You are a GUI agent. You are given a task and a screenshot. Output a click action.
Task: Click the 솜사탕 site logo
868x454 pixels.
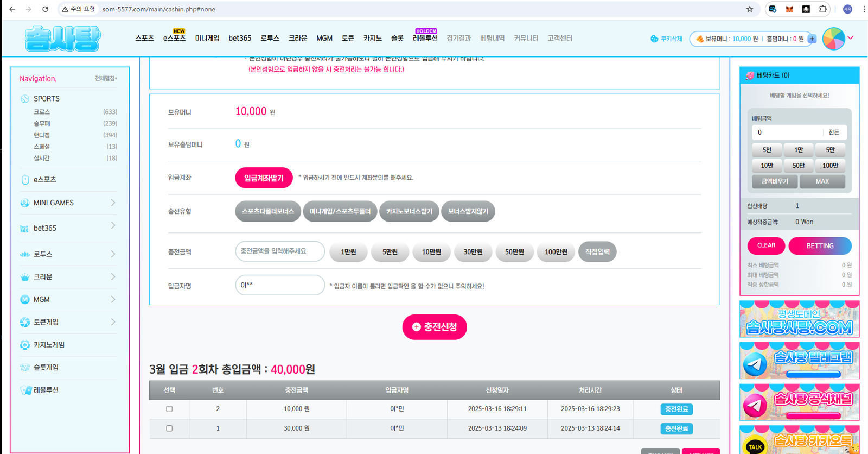[62, 39]
